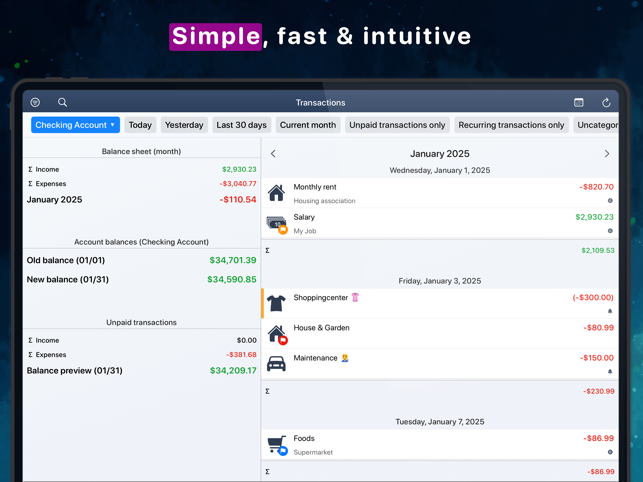Click the Salary cash icon
643x482 pixels.
click(277, 224)
